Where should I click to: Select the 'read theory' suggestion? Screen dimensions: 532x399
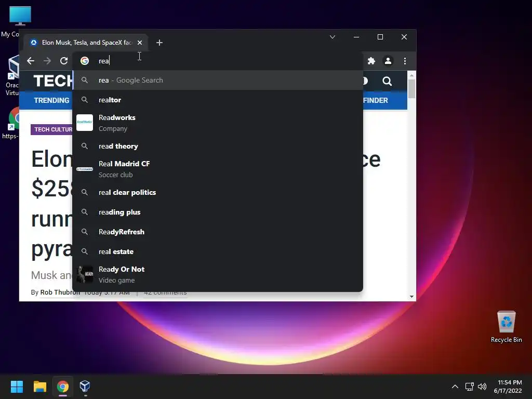pyautogui.click(x=218, y=146)
